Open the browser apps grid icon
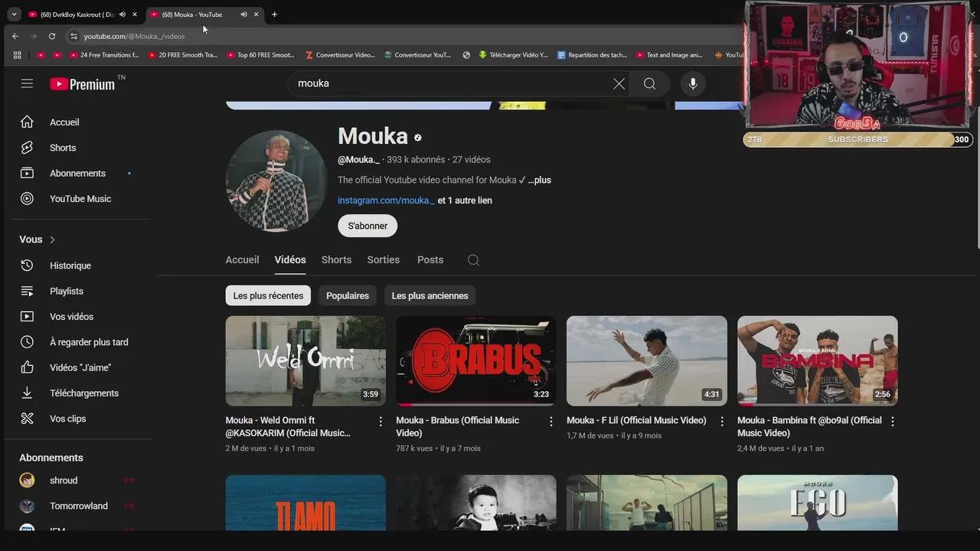 18,55
